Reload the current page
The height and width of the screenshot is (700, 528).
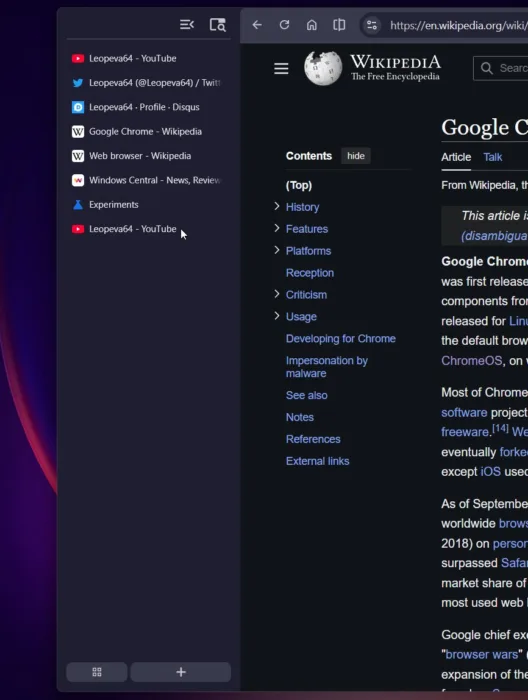(x=284, y=25)
